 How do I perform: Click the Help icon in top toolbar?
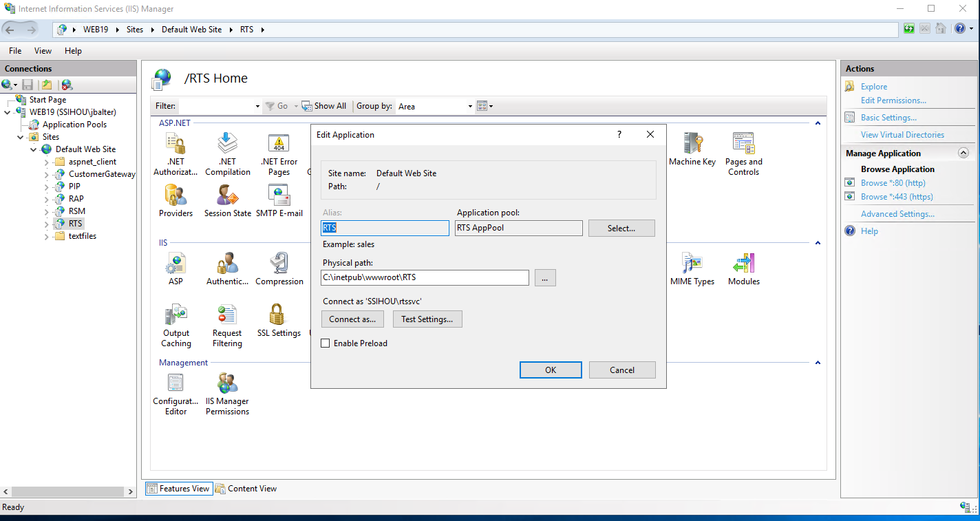pos(960,29)
